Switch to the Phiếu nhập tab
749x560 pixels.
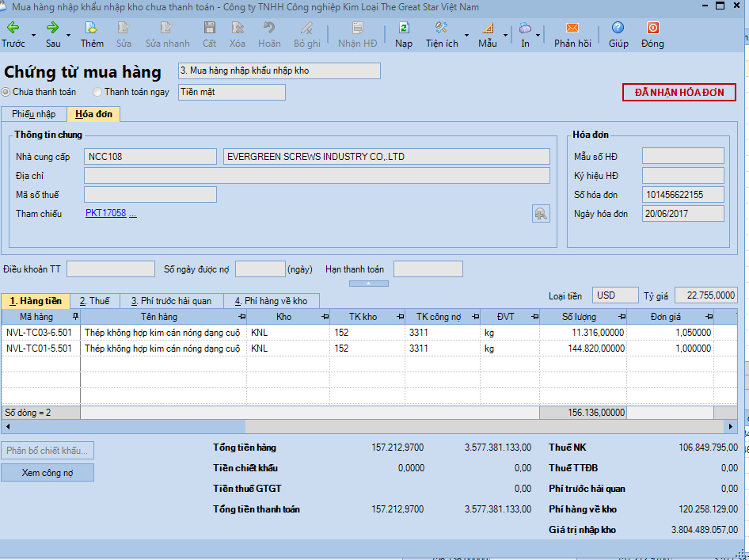click(x=34, y=114)
